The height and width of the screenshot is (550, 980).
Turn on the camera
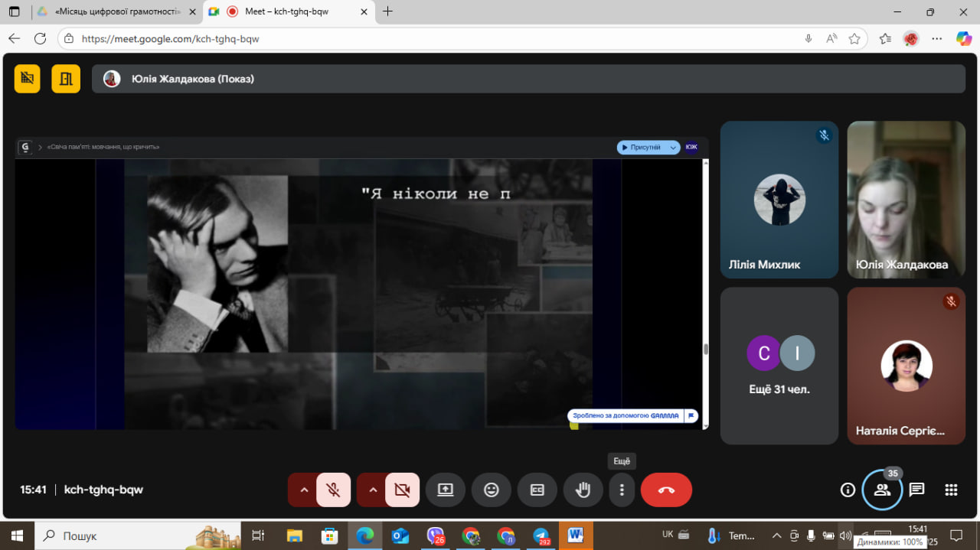[402, 490]
